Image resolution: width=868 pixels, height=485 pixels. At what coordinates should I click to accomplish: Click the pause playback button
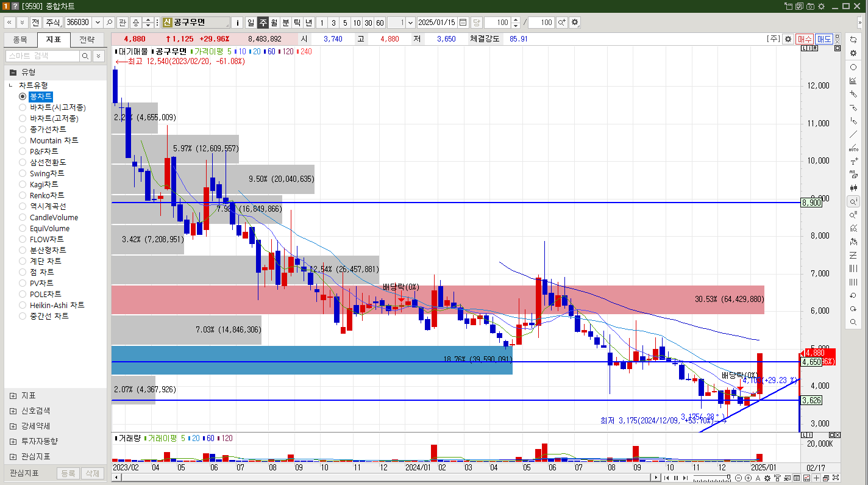click(675, 478)
